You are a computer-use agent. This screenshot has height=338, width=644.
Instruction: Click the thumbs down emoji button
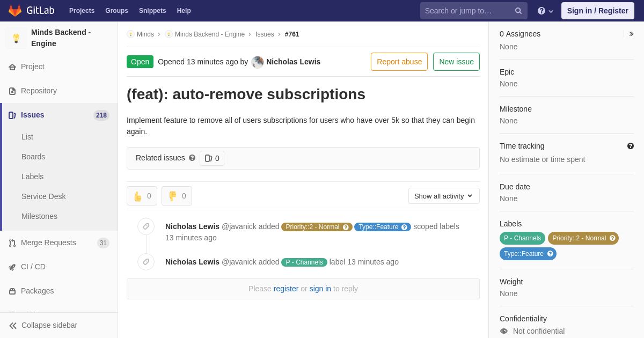(177, 196)
